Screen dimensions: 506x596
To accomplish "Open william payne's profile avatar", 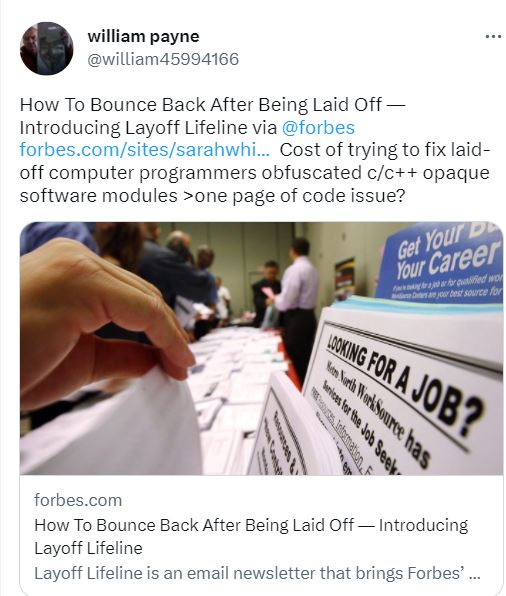I will tap(46, 48).
